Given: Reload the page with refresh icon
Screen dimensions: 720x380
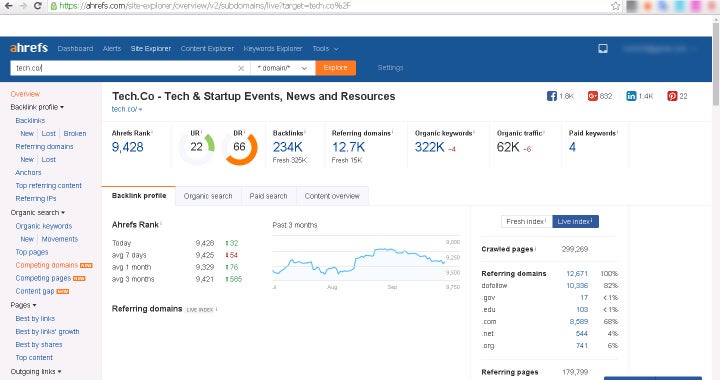Looking at the screenshot, I should coord(38,6).
